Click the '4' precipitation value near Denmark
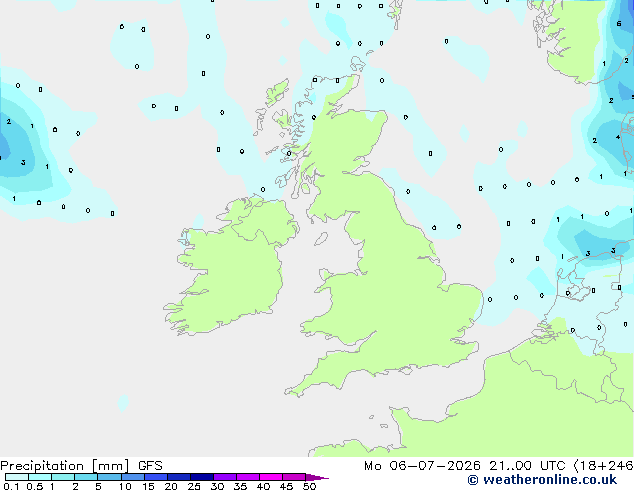Viewport: 634px width, 490px height. point(618,137)
